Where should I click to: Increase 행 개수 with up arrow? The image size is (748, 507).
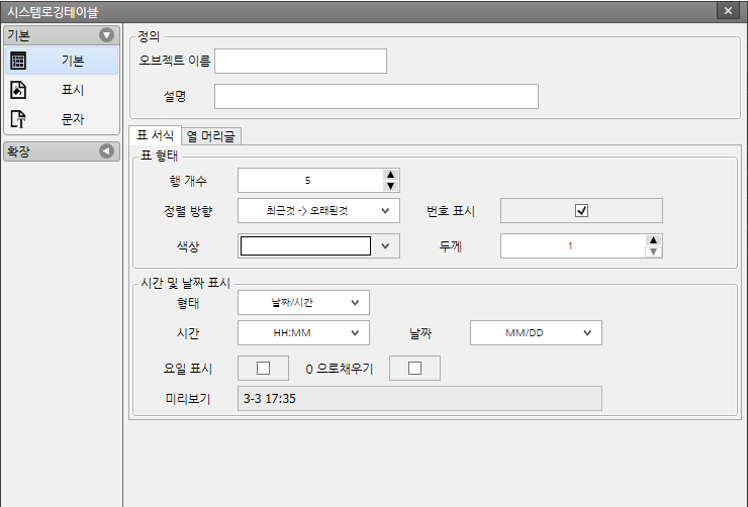coord(391,175)
